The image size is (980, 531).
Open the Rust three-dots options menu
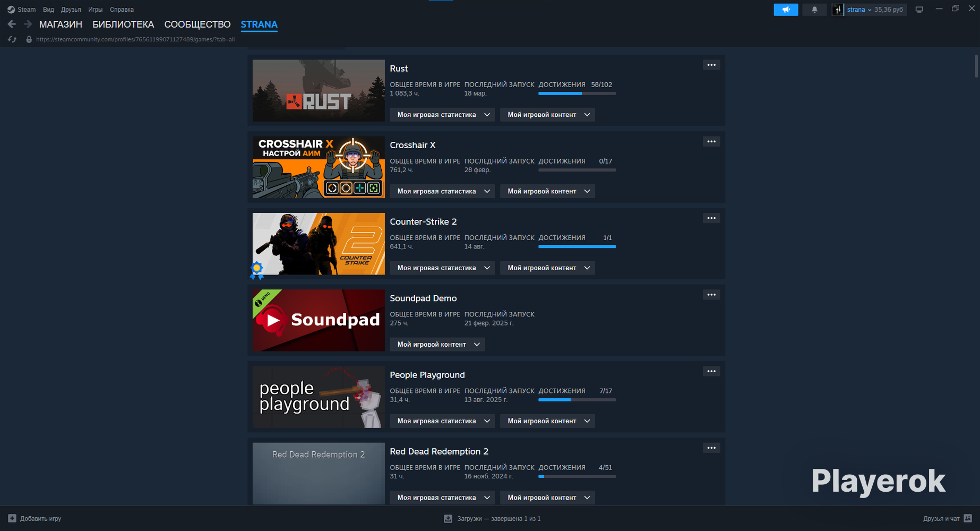[711, 65]
